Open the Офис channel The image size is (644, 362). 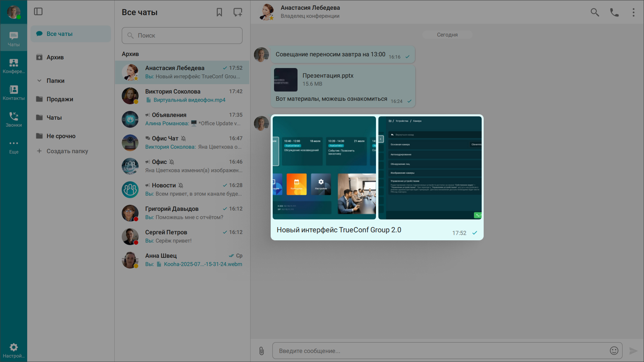coord(182,166)
